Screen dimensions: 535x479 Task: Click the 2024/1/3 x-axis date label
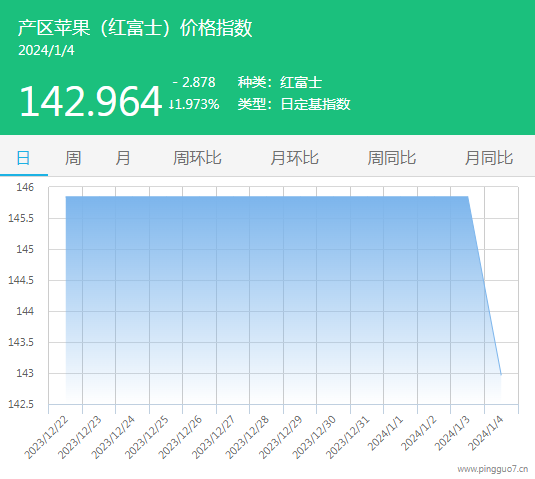[x=452, y=434]
